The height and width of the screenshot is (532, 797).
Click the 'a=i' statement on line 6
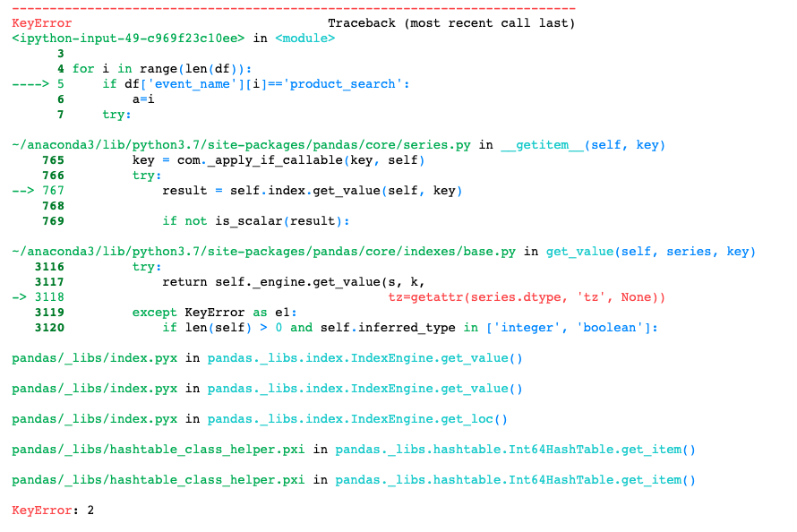[143, 99]
